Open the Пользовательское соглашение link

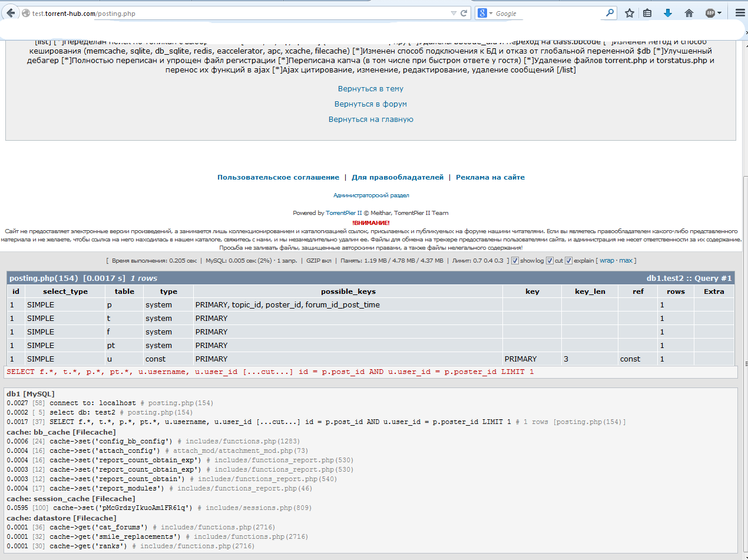tap(278, 177)
